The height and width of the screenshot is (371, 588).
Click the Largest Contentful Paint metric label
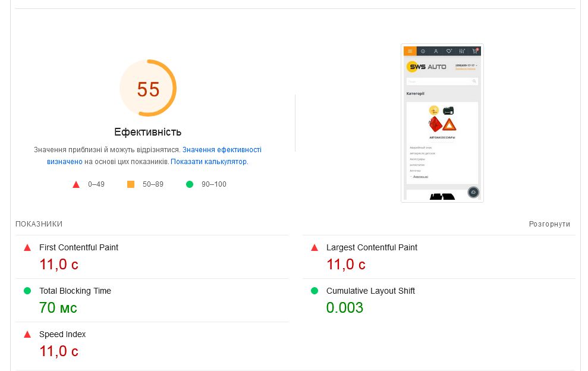point(372,247)
